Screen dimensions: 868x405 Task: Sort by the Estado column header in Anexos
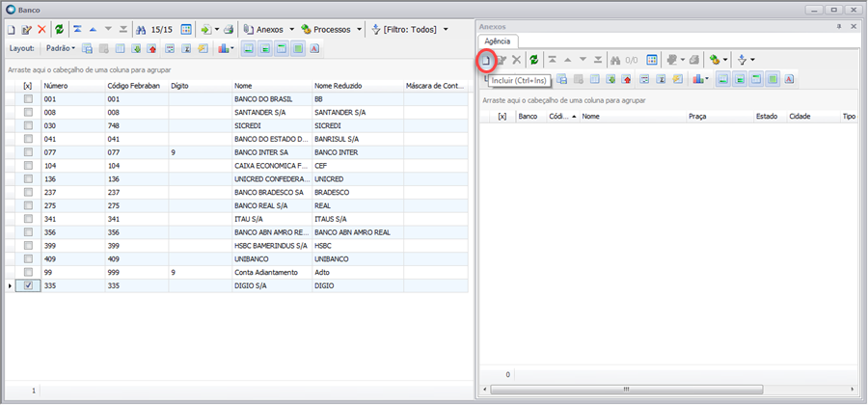tap(770, 117)
